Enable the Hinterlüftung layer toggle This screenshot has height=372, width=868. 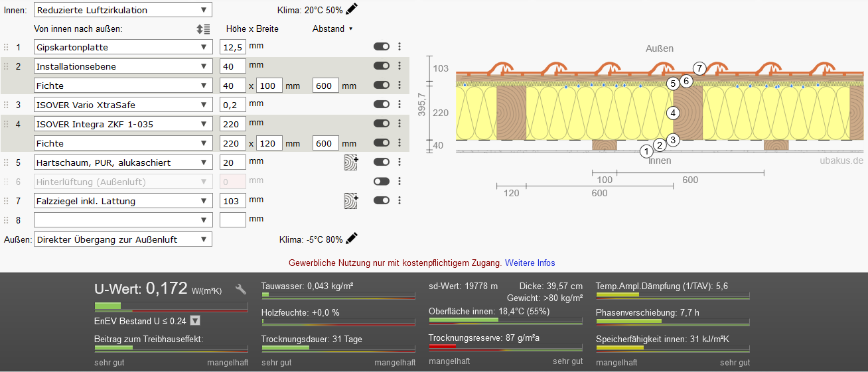pyautogui.click(x=381, y=182)
